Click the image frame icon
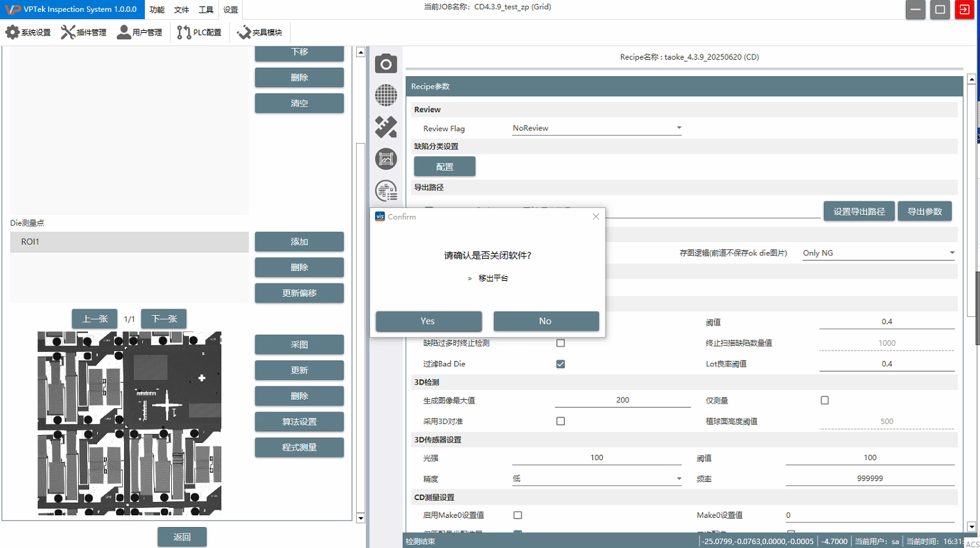The image size is (980, 548). click(386, 159)
